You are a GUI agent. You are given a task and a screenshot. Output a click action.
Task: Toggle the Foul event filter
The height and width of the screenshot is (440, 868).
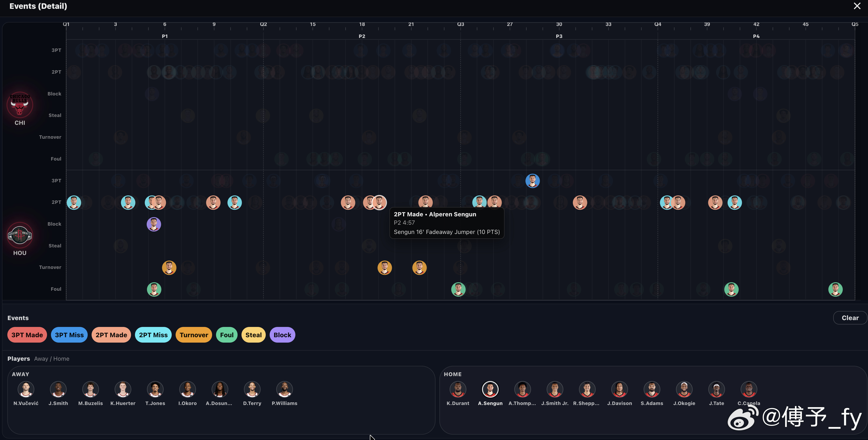coord(227,335)
